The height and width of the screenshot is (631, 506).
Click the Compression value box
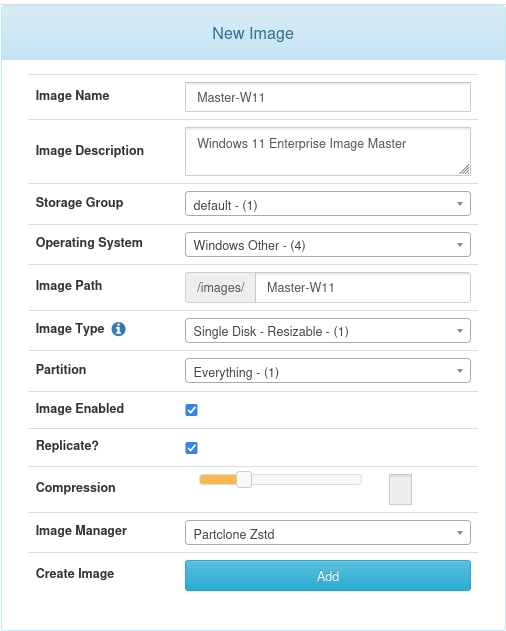pyautogui.click(x=401, y=489)
